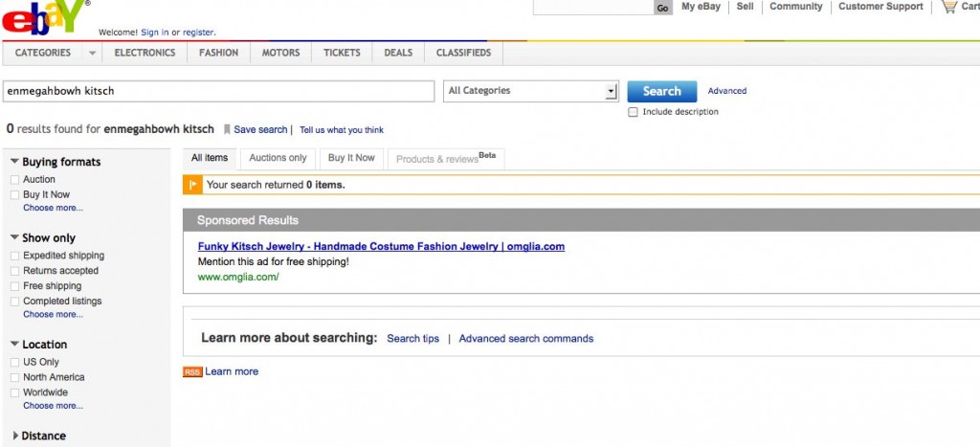Open the Deals menu
Screen dimensions: 980x447
point(398,54)
